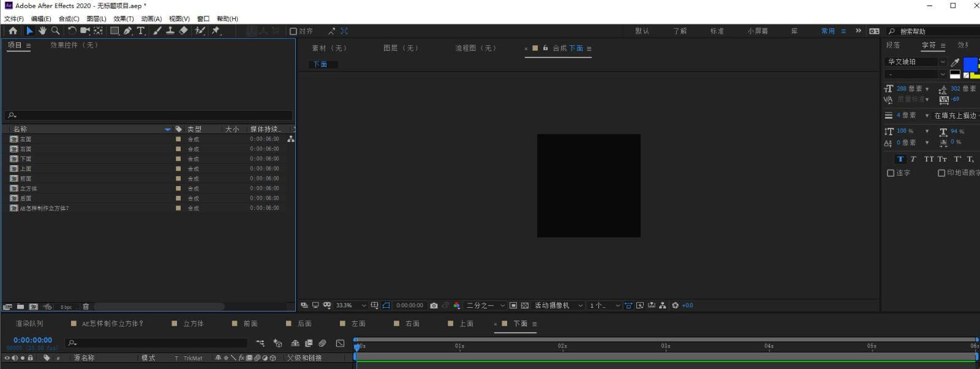Viewport: 980px width, 369px height.
Task: Delete selected project item trash icon
Action: (x=86, y=307)
